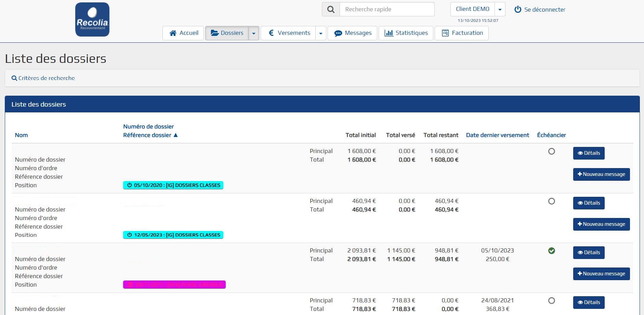Click the Total restant column header
This screenshot has height=315, width=644.
click(x=441, y=135)
